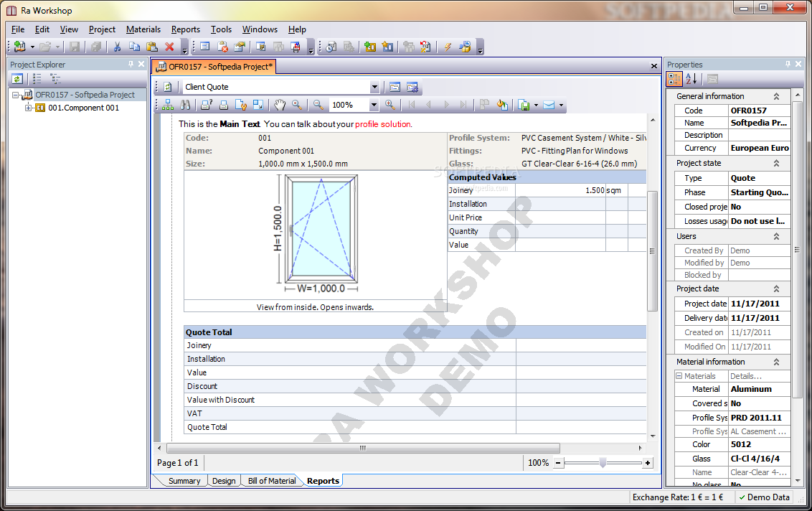This screenshot has width=812, height=511.
Task: Toggle Categorized view in Properties panel
Action: (x=674, y=79)
